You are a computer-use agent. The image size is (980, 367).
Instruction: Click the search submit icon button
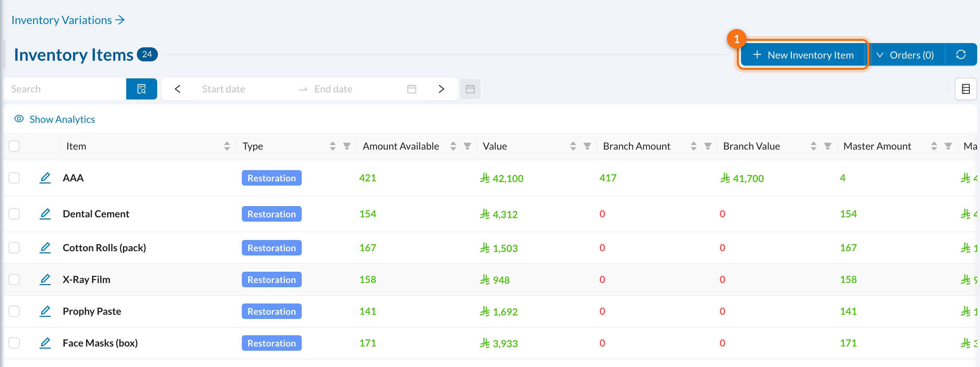[141, 89]
